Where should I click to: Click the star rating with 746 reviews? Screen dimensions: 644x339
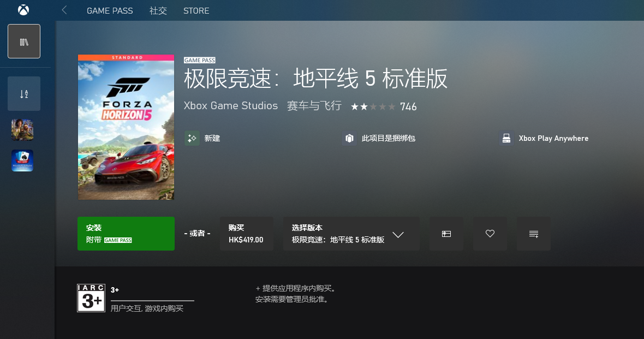(x=384, y=107)
